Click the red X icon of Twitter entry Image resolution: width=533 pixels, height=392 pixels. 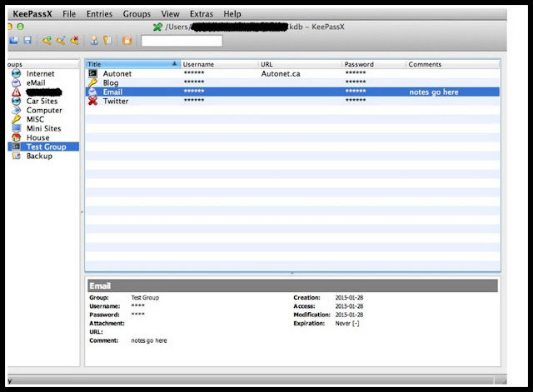click(x=92, y=101)
